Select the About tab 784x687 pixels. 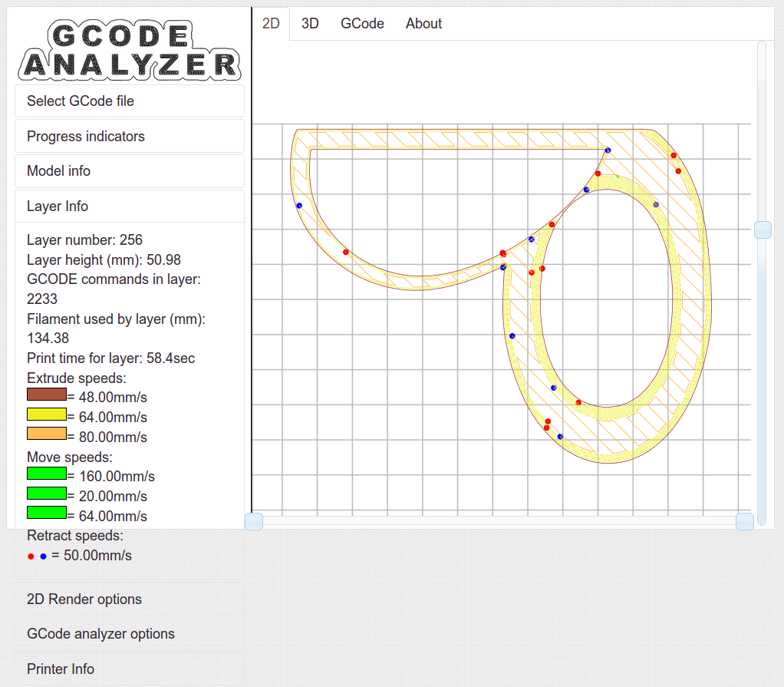pos(423,23)
